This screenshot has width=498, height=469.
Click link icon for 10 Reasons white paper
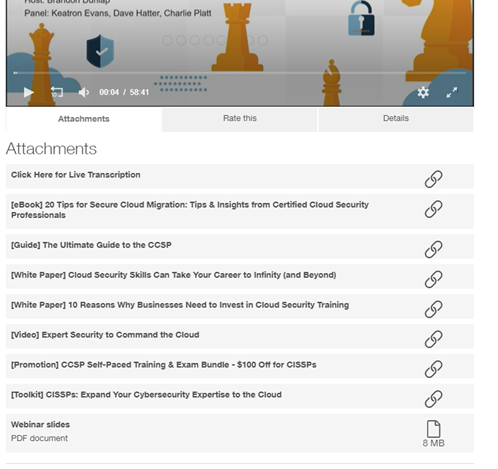pos(433,309)
